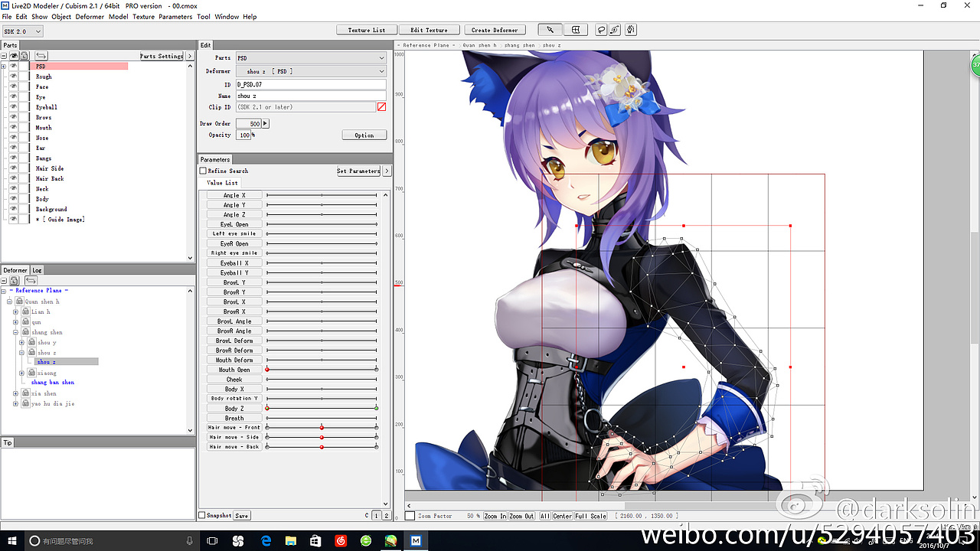Open the File menu
This screenshot has height=551, width=980.
7,17
